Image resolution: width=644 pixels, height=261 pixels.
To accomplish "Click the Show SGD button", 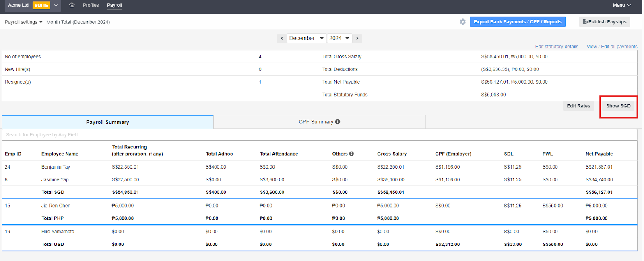I will point(618,106).
